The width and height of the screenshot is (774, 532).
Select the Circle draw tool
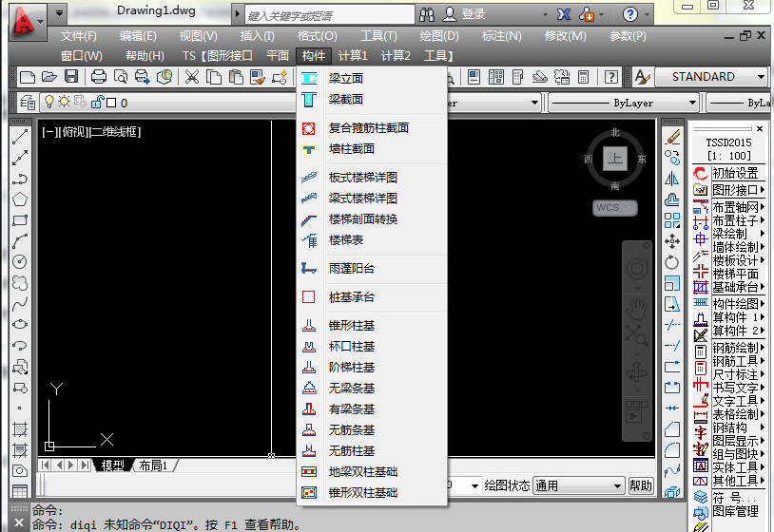[20, 262]
